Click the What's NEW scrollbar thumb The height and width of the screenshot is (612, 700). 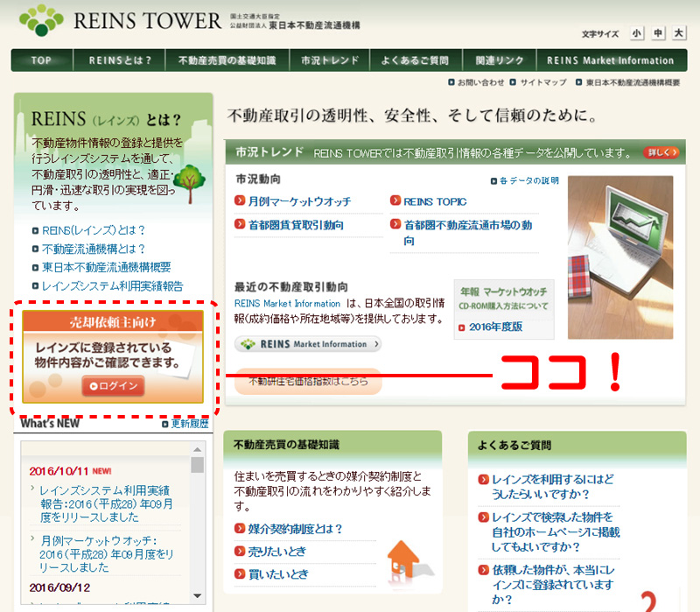point(197,465)
